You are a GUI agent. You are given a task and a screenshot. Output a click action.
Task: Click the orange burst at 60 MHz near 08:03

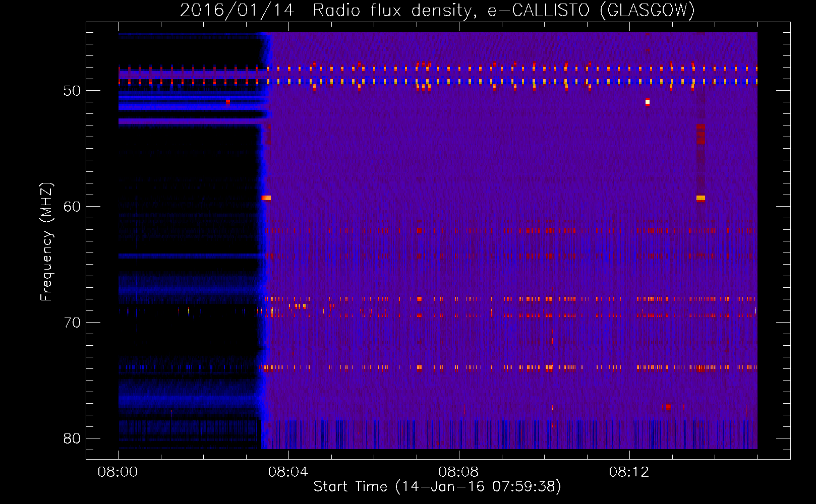(x=266, y=198)
